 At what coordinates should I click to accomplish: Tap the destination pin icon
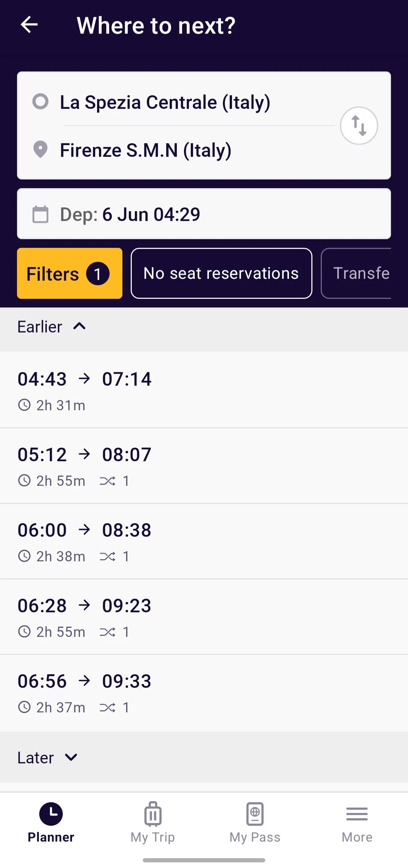pos(40,150)
